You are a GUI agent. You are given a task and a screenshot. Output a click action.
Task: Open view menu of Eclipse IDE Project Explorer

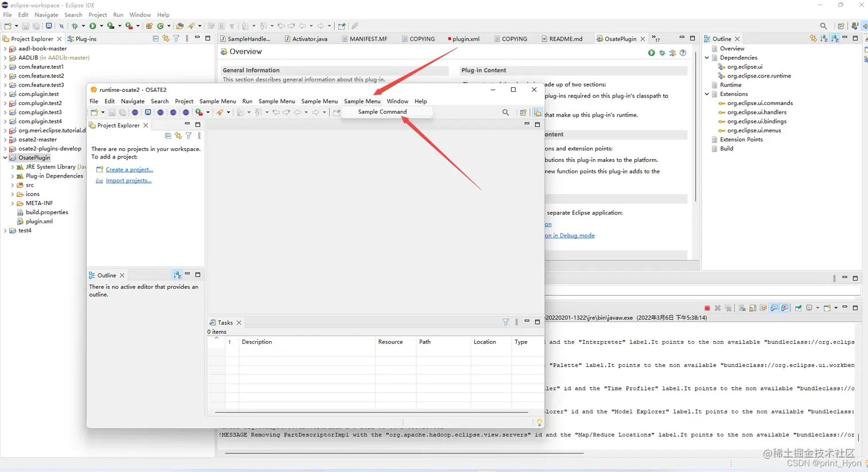point(187,38)
